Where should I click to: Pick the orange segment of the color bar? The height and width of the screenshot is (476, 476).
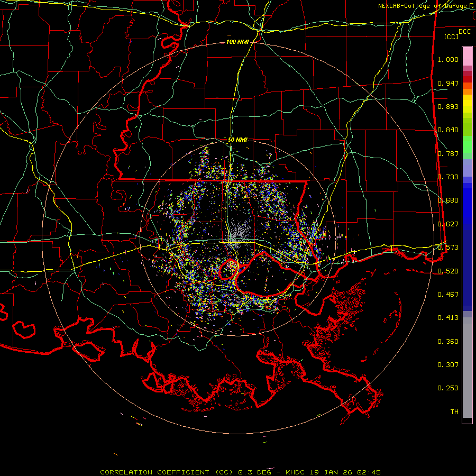pyautogui.click(x=467, y=91)
